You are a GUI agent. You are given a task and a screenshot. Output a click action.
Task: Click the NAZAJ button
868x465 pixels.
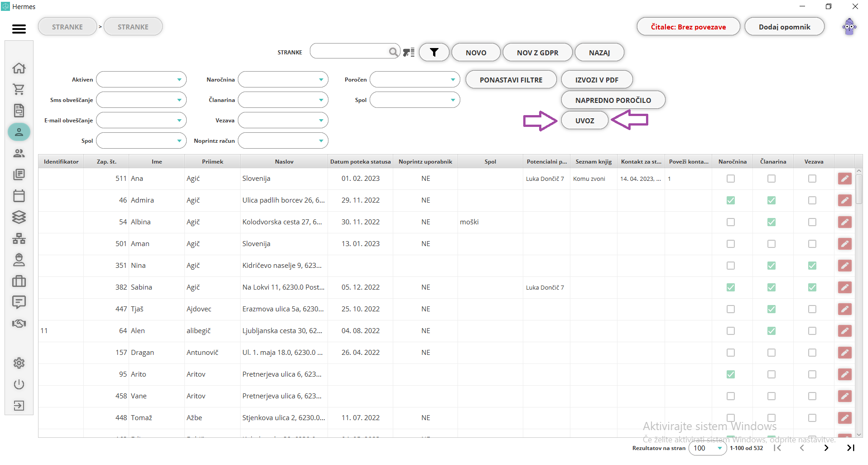(599, 53)
